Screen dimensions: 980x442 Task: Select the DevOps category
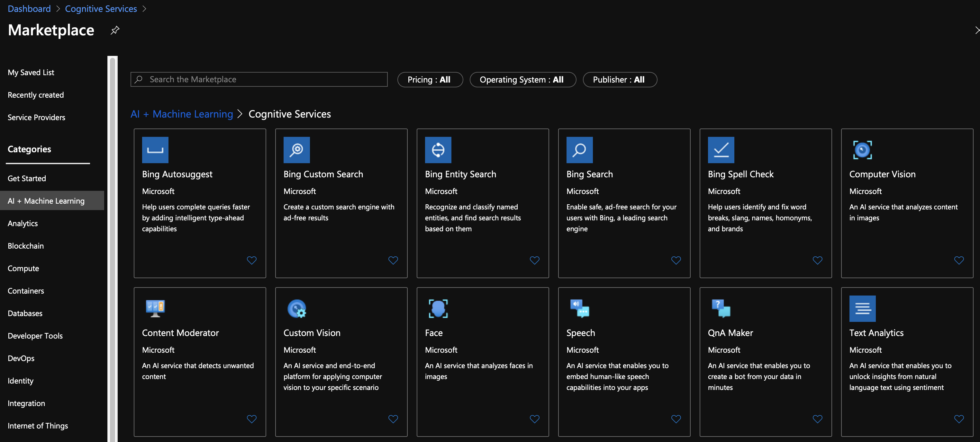(21, 358)
